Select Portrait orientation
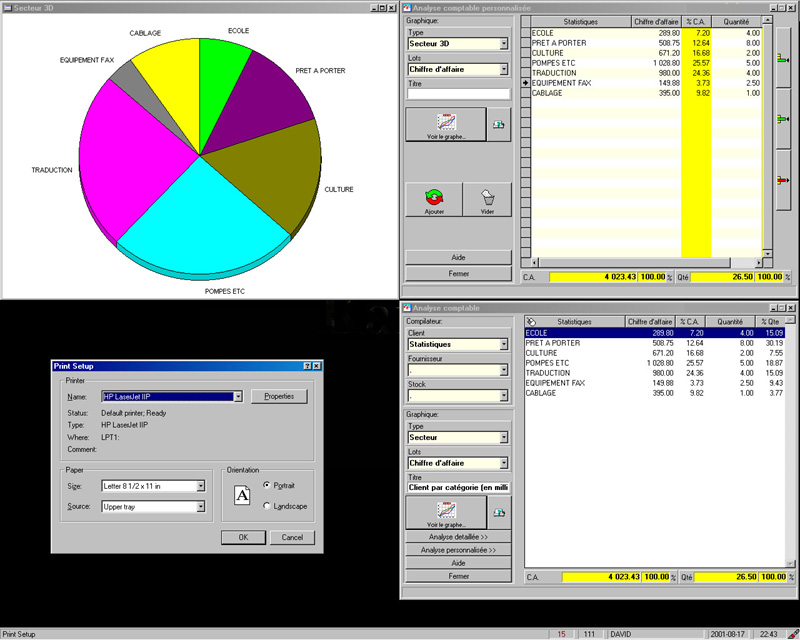Screen dimensions: 800x640 point(266,485)
